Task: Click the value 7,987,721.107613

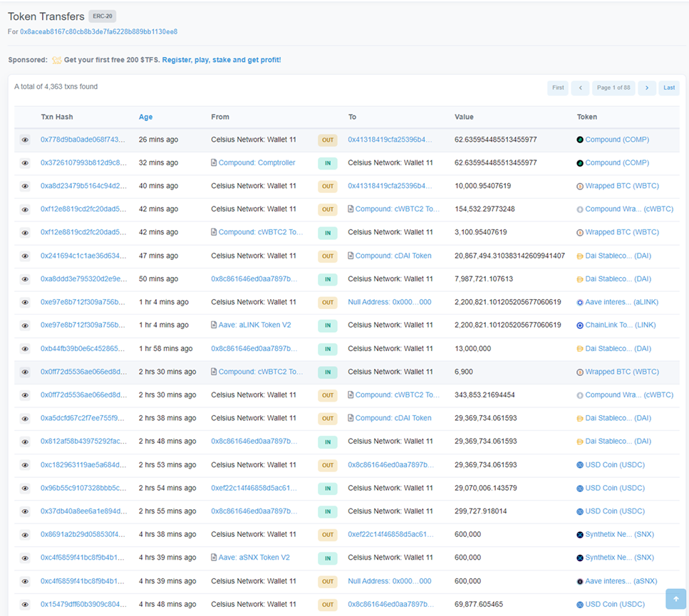Action: (x=484, y=279)
